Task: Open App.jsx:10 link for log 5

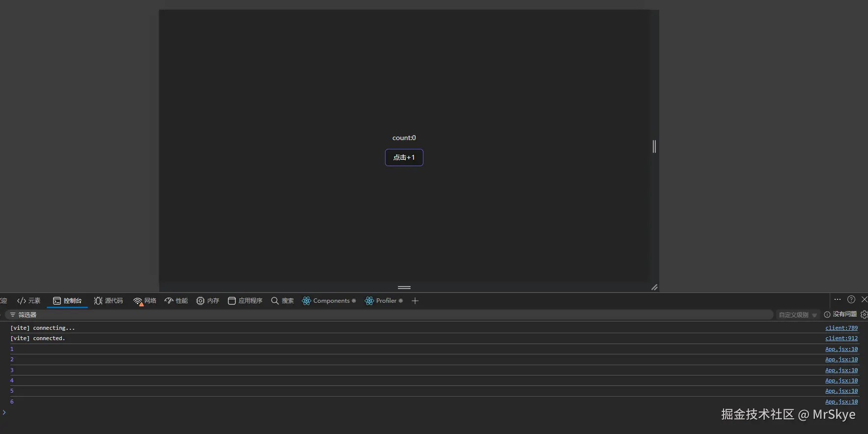Action: point(841,391)
